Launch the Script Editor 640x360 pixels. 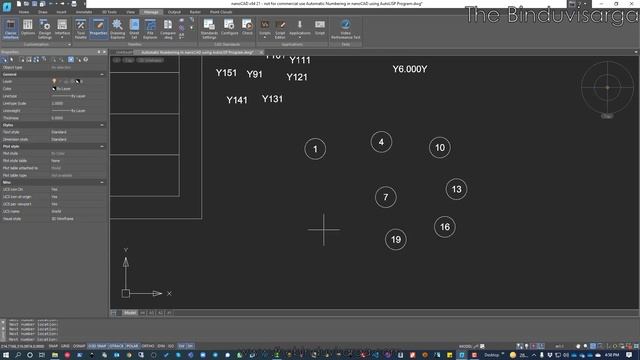280,29
